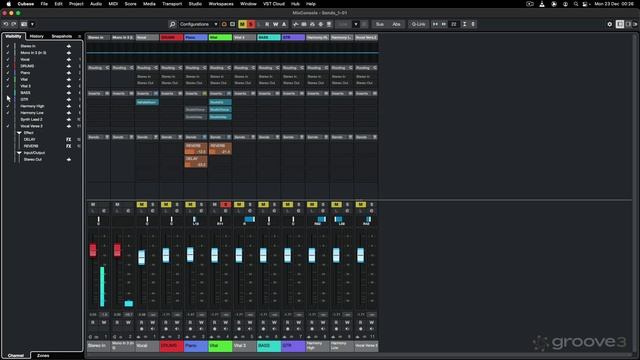Open the Project menu

point(76,4)
